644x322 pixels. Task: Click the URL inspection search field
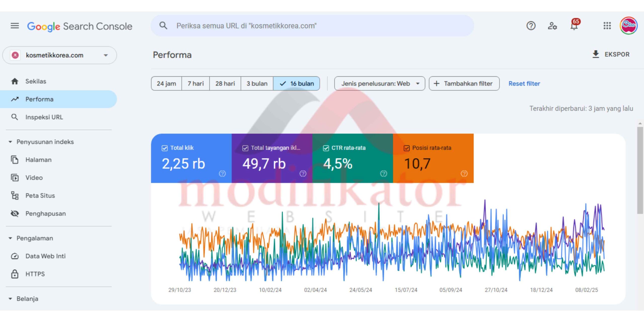[x=312, y=26]
